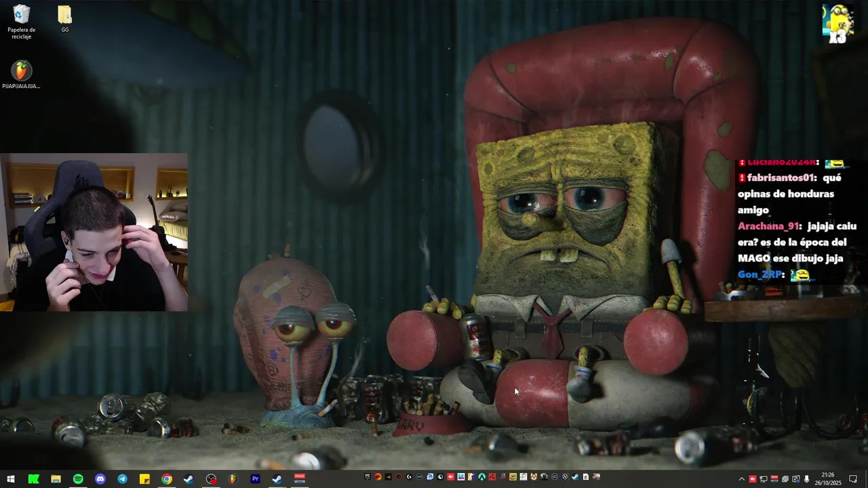This screenshot has width=868, height=488.
Task: Click the minion x3 emote overlay
Action: [837, 24]
